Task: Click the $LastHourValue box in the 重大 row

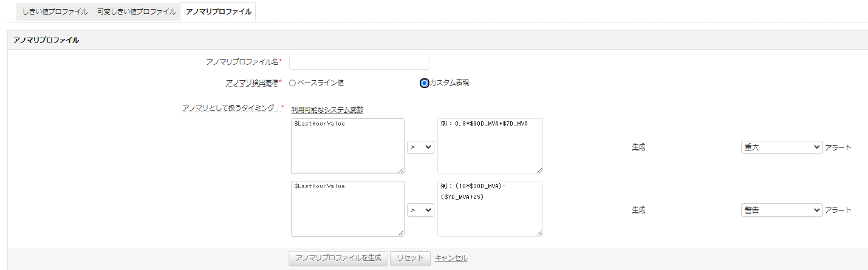Action: tap(347, 146)
